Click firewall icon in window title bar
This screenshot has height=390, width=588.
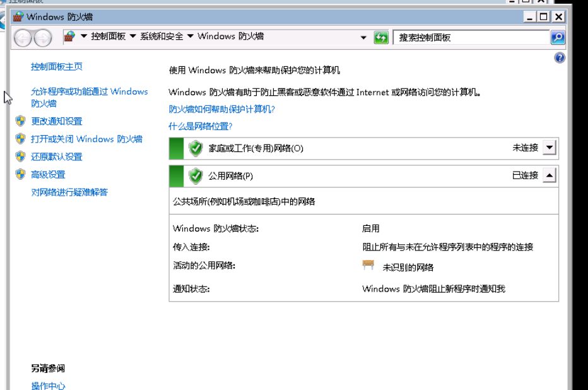(18, 16)
